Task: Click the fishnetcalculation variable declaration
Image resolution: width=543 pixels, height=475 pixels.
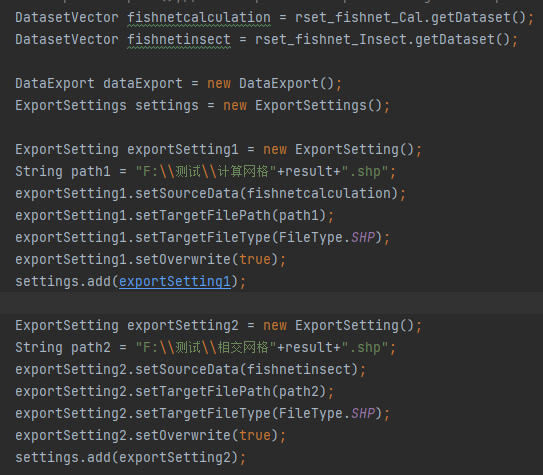Action: pyautogui.click(x=199, y=18)
